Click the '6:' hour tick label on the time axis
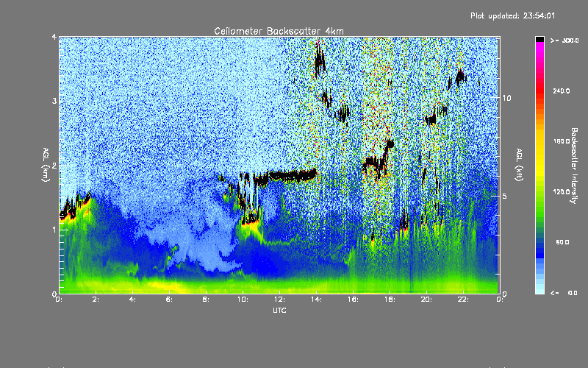 coord(169,300)
